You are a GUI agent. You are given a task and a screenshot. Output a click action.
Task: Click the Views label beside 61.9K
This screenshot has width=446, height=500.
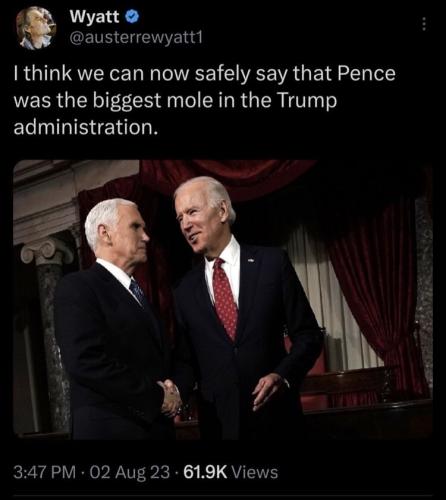click(x=254, y=472)
